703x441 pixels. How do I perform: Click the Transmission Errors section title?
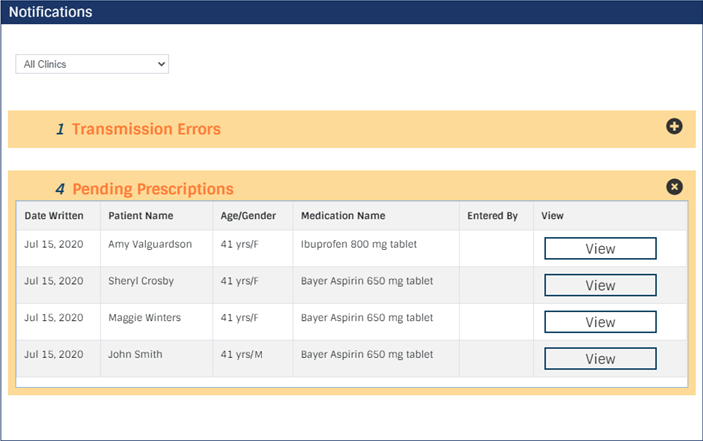[146, 129]
